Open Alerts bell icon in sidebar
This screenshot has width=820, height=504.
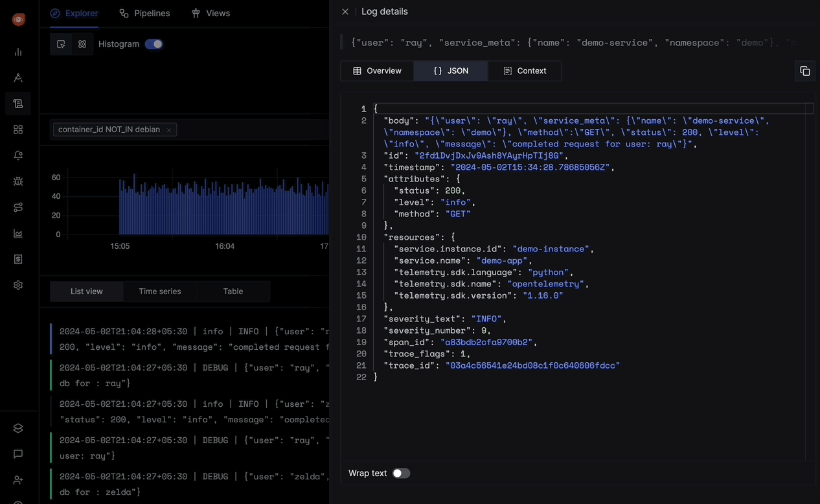pyautogui.click(x=18, y=155)
